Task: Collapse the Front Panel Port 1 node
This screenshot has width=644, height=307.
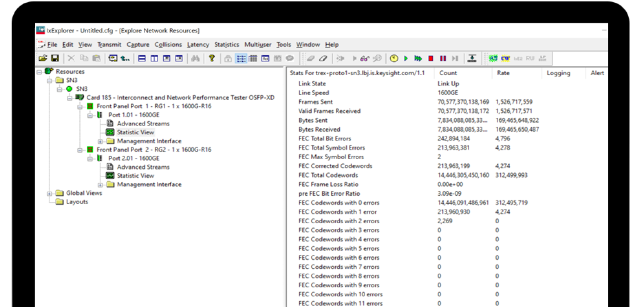Action: pyautogui.click(x=80, y=107)
